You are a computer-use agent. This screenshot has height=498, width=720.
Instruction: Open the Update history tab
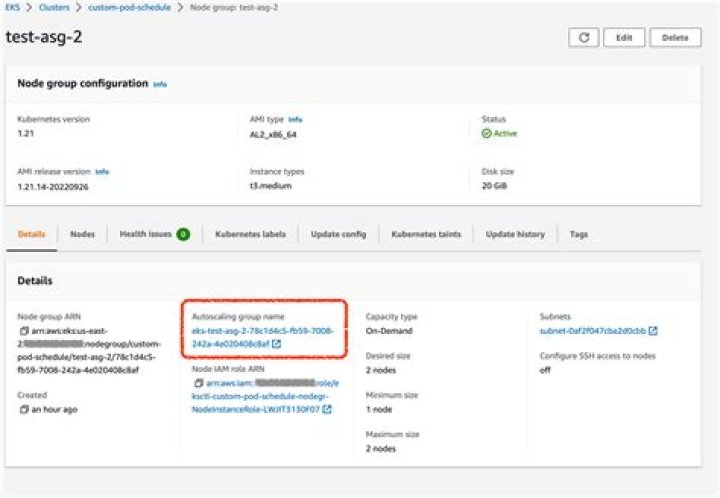[515, 235]
